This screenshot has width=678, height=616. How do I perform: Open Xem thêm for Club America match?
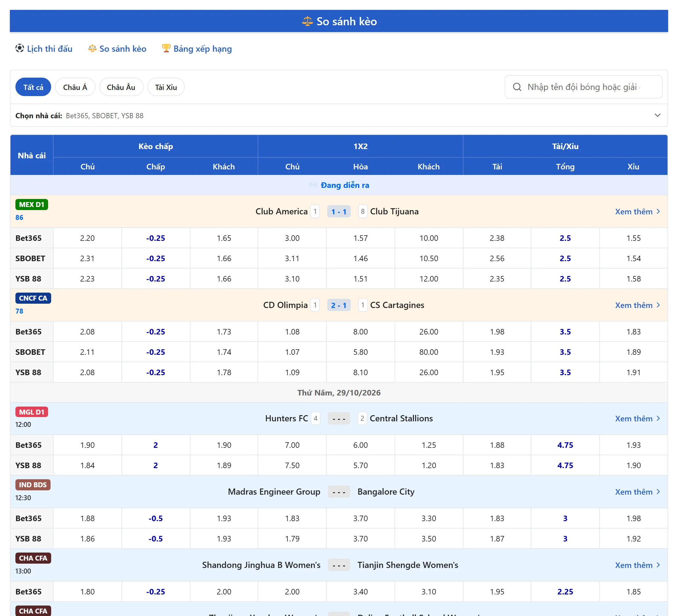click(637, 211)
